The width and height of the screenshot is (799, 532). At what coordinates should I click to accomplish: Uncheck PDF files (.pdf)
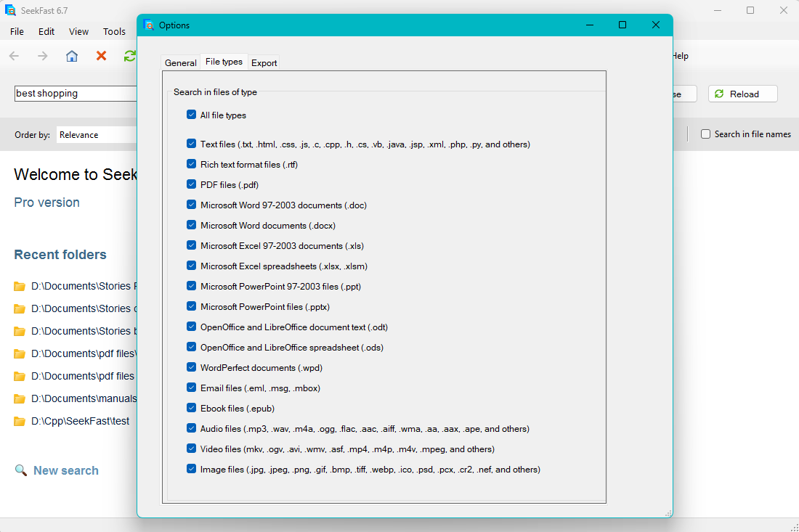[x=191, y=184]
